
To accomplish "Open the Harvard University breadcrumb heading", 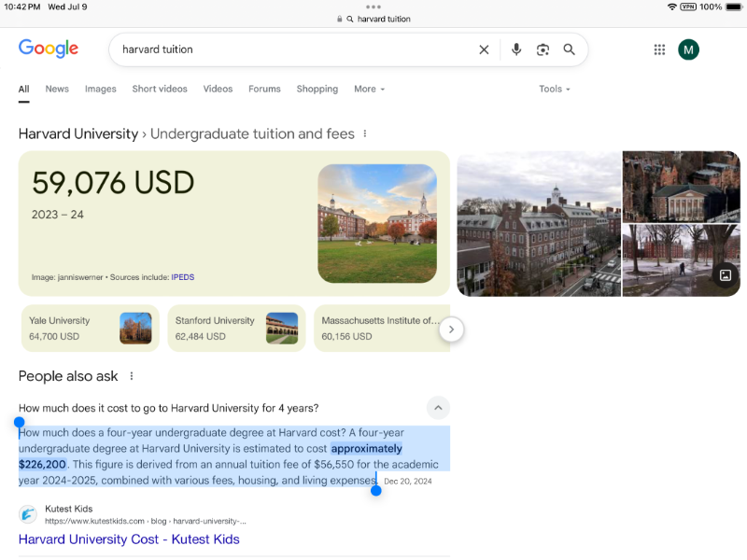I will point(78,133).
